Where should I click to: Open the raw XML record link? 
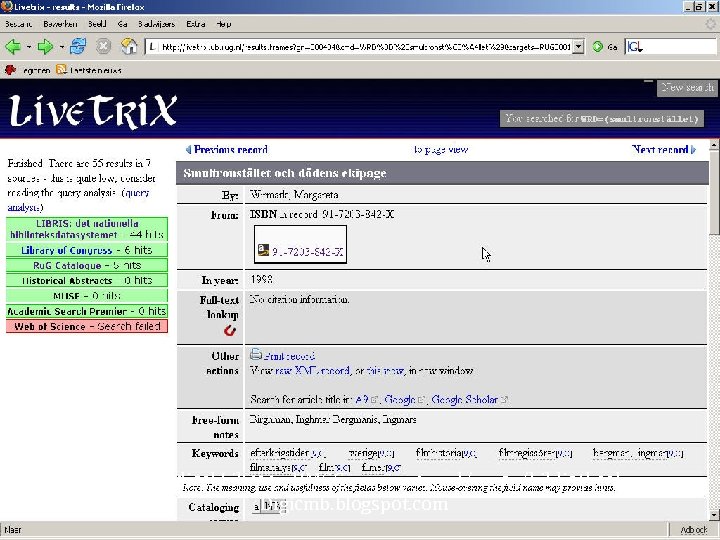tap(312, 371)
